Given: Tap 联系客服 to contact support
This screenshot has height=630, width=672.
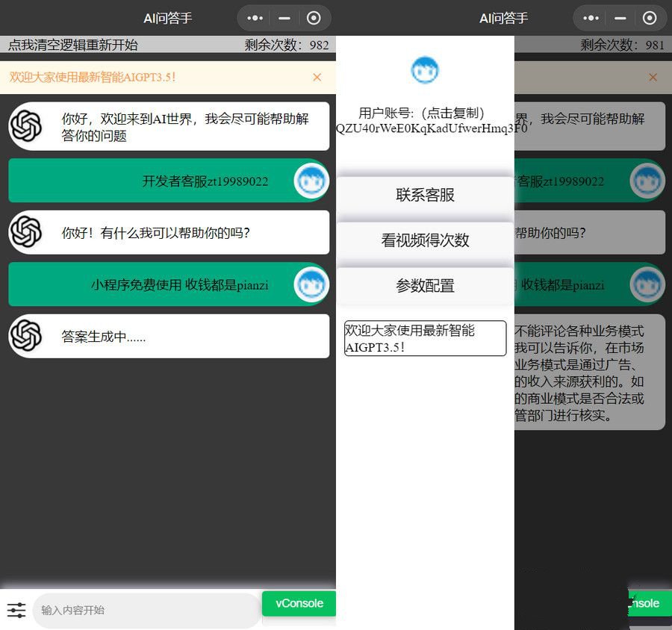Looking at the screenshot, I should (425, 196).
